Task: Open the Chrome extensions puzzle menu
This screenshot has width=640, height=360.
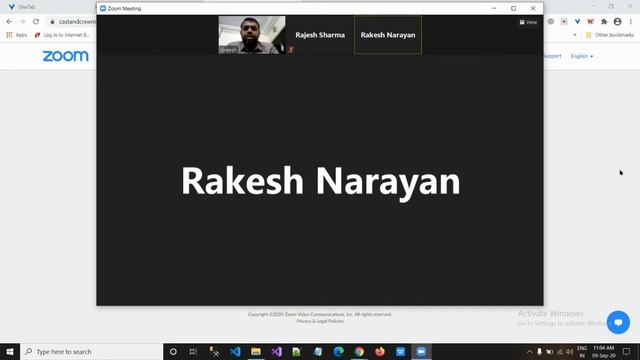Action: (604, 22)
